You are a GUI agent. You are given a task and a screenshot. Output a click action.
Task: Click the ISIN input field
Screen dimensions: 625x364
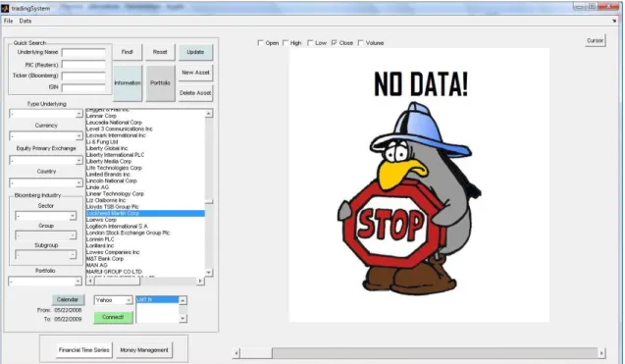(x=83, y=87)
